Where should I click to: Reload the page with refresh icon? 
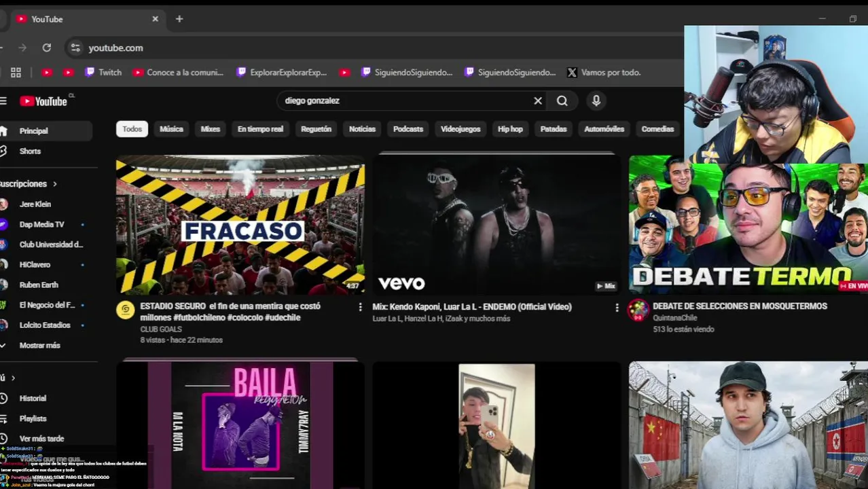[x=46, y=48]
